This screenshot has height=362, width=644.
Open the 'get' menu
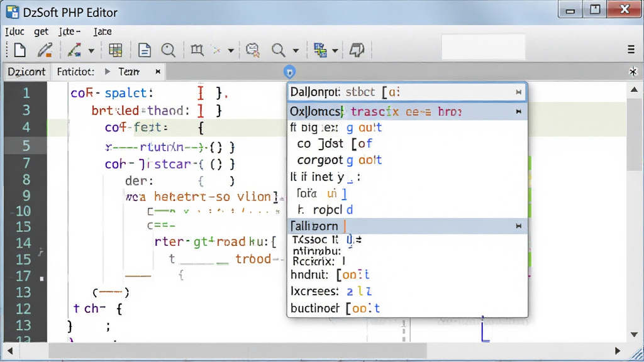click(x=41, y=31)
